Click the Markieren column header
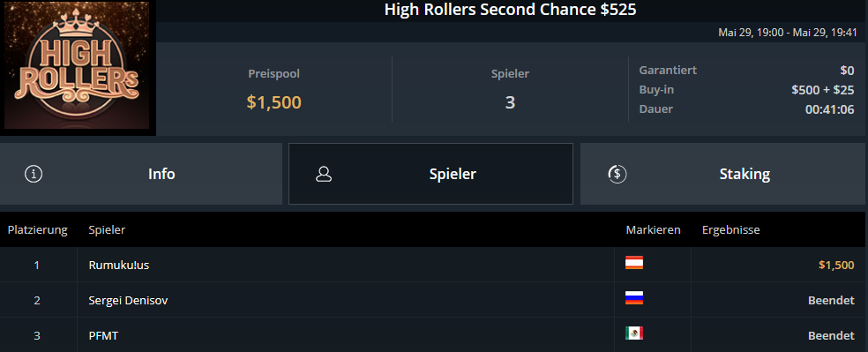 [x=654, y=229]
